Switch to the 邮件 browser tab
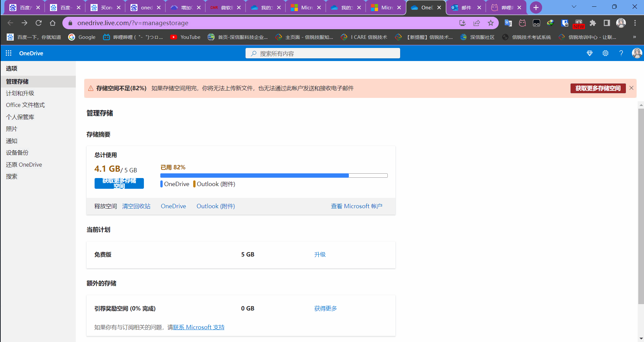The width and height of the screenshot is (644, 342). [466, 7]
